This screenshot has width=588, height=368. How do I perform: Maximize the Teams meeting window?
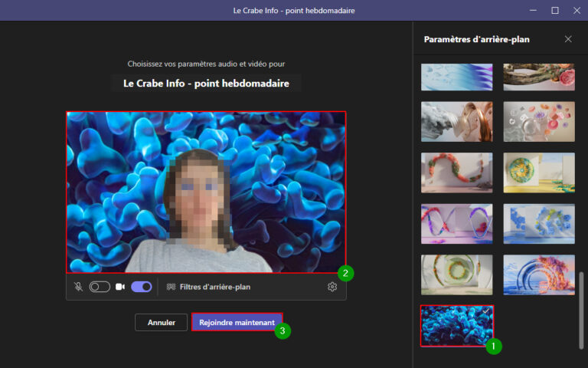tap(555, 11)
